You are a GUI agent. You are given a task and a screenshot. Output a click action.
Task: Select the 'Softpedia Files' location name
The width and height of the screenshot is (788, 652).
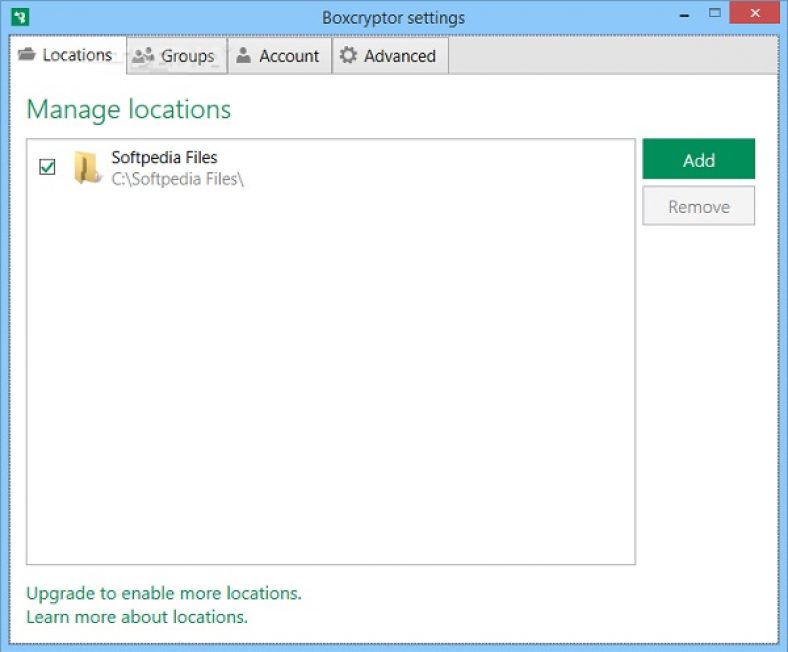point(164,157)
